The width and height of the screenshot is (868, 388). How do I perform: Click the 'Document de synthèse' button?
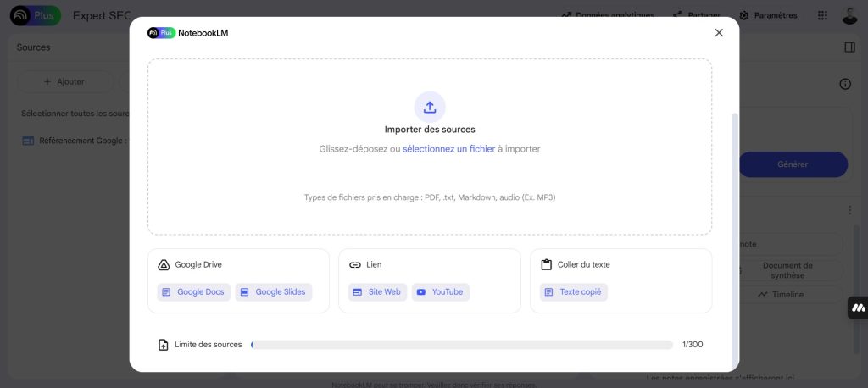(787, 270)
